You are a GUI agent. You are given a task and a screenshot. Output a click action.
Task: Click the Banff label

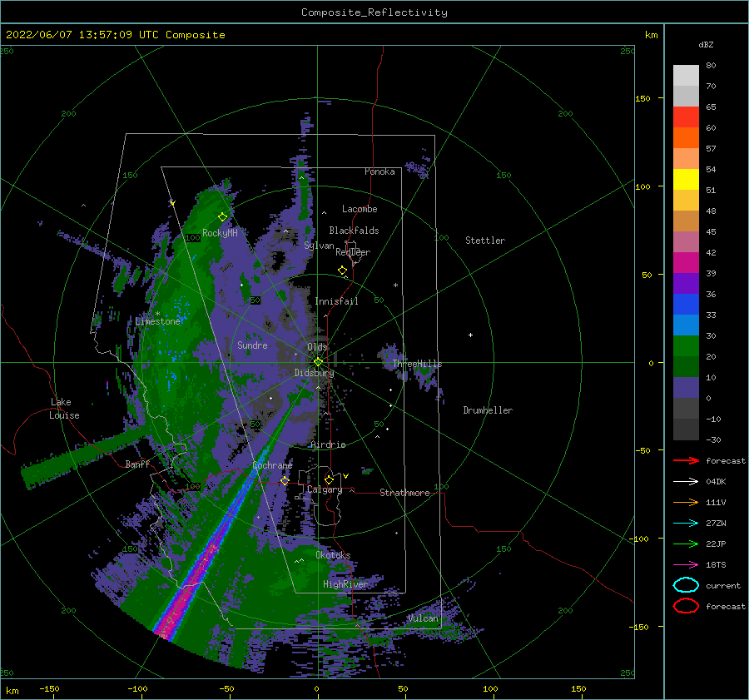click(137, 464)
